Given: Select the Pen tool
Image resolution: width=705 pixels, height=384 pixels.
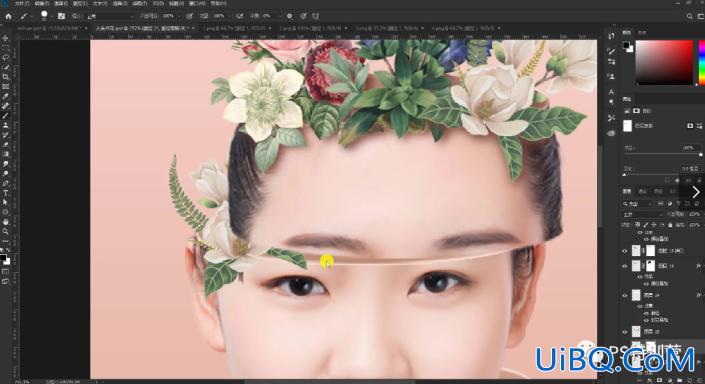Looking at the screenshot, I should point(5,183).
